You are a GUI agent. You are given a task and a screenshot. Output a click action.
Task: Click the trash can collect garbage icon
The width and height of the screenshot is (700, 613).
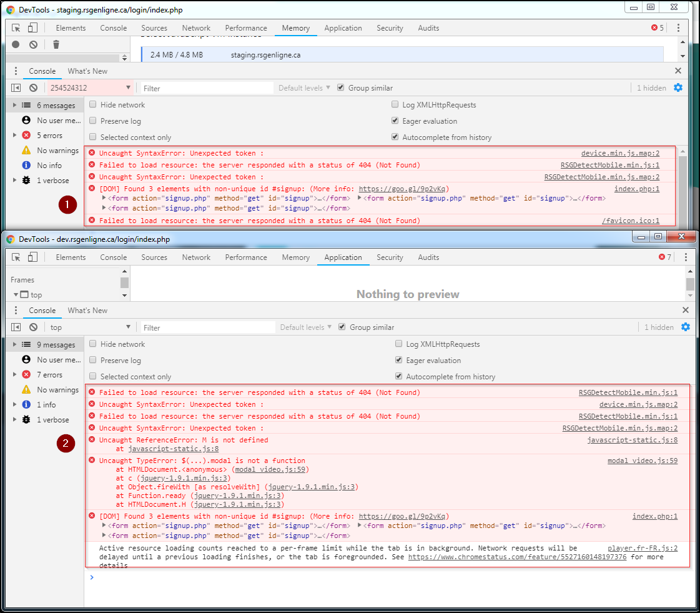coord(56,44)
